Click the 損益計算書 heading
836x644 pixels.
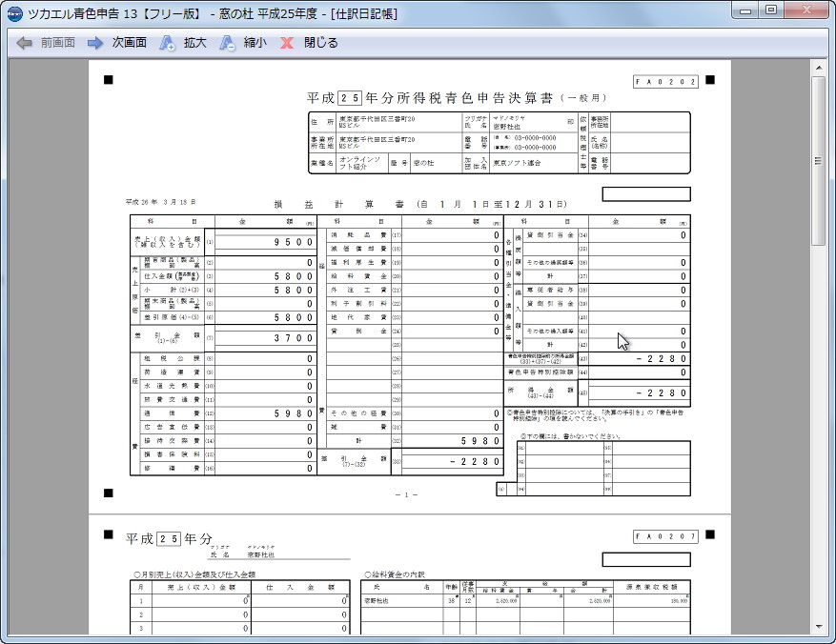click(339, 204)
